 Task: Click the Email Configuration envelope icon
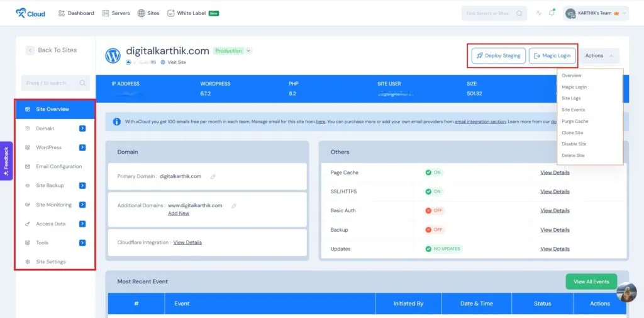[x=28, y=167]
